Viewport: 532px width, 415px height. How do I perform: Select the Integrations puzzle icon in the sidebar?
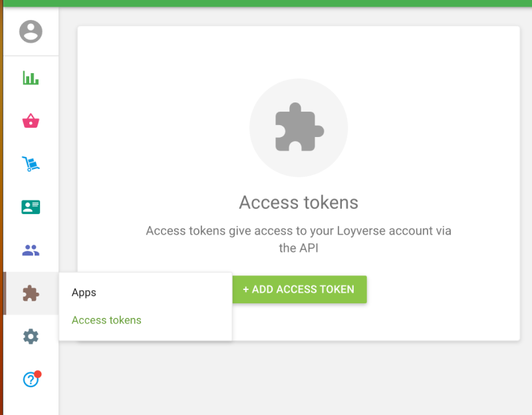(31, 293)
